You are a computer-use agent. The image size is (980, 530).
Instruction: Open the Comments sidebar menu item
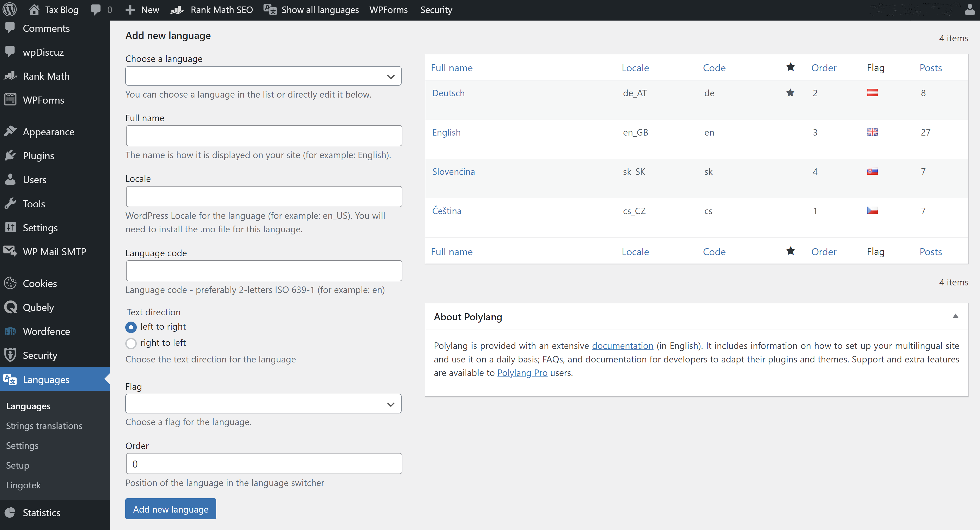tap(46, 28)
